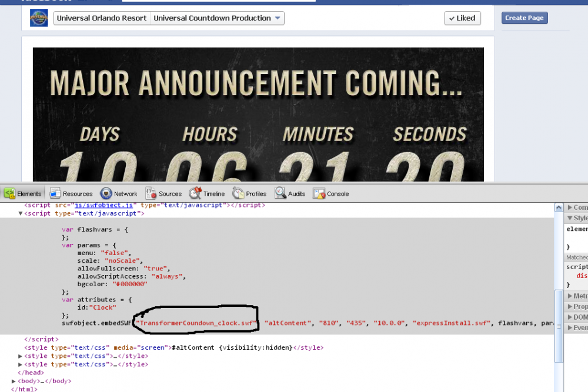588x392 pixels.
Task: Expand the body element node
Action: pos(14,381)
